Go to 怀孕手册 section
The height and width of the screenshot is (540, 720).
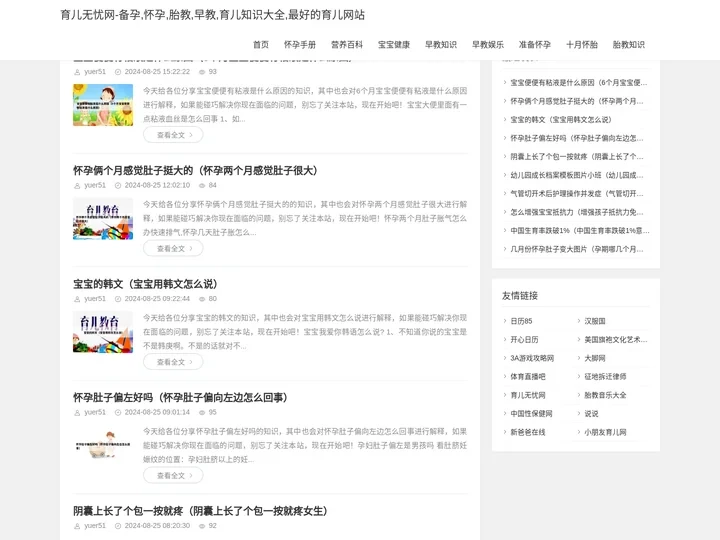[300, 45]
